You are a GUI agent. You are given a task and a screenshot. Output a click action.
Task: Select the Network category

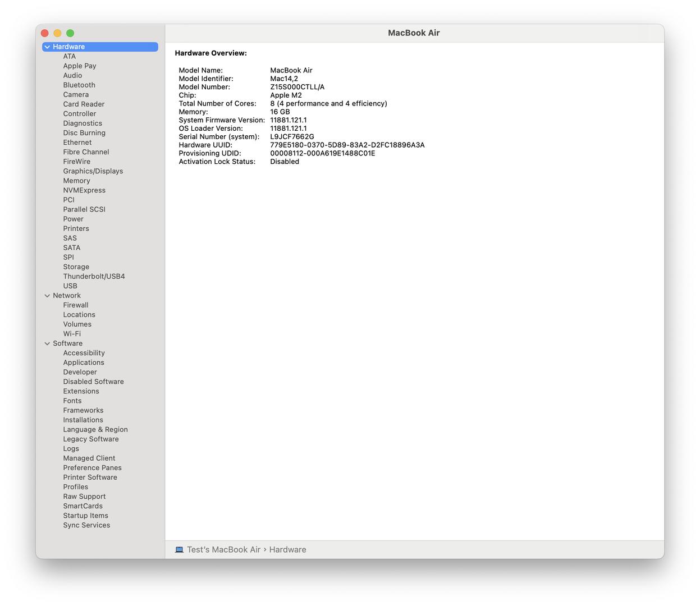coord(67,296)
